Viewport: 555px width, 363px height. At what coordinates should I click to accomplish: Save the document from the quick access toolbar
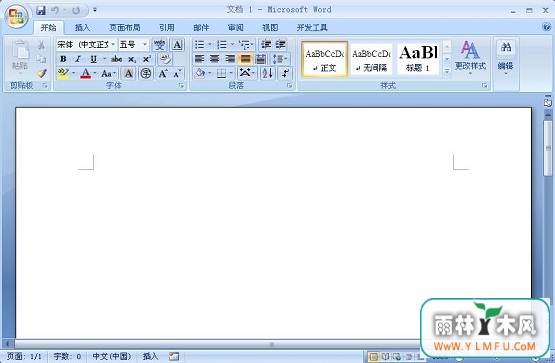pos(41,10)
